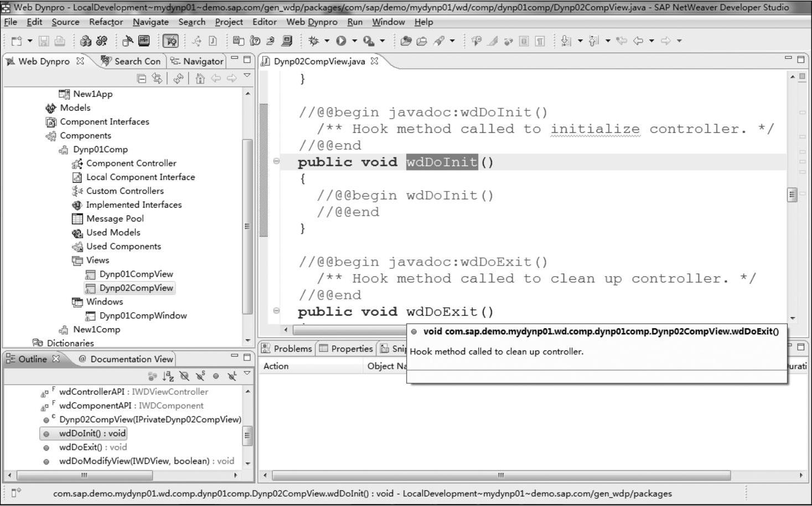The width and height of the screenshot is (812, 506).
Task: Click the Print toolbar icon
Action: (60, 41)
